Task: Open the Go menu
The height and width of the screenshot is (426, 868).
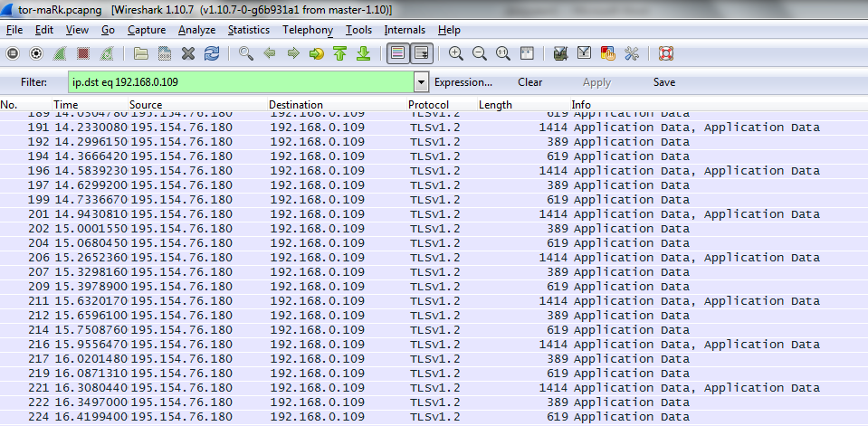Action: click(108, 30)
